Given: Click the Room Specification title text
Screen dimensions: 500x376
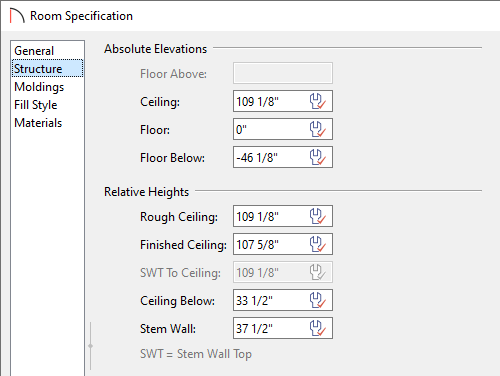Looking at the screenshot, I should click(x=81, y=16).
